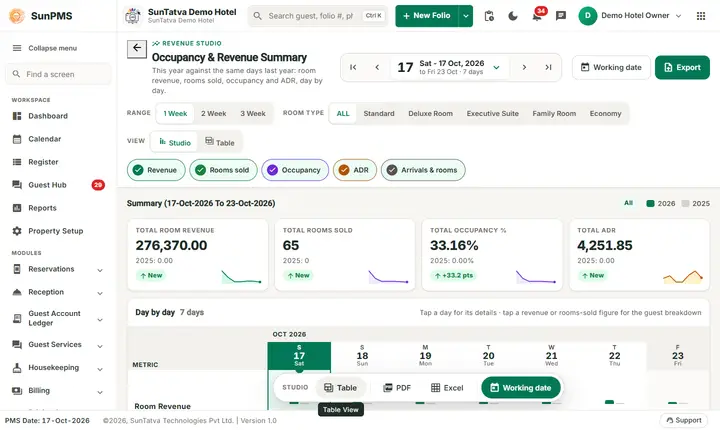Click the Support link at bottom
This screenshot has height=430, width=720.
click(684, 420)
